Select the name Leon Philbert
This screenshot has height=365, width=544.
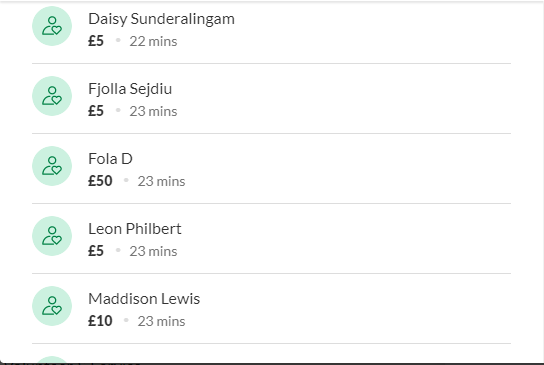point(135,229)
